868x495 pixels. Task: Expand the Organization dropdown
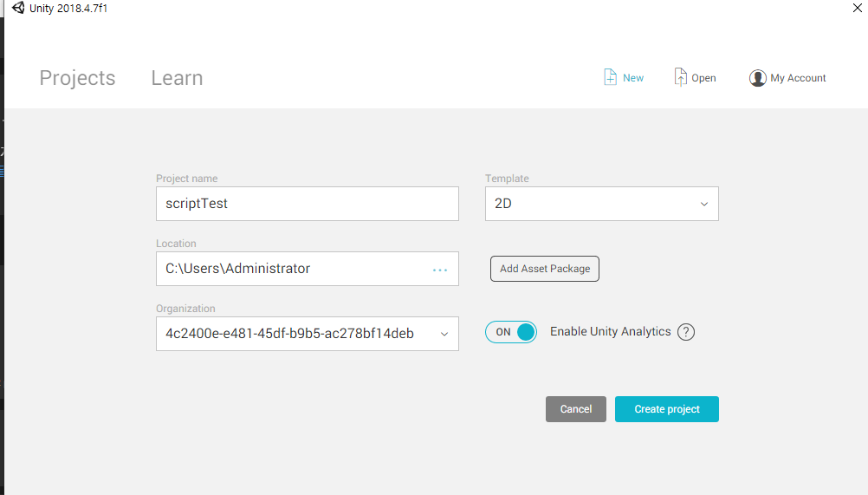(x=308, y=334)
